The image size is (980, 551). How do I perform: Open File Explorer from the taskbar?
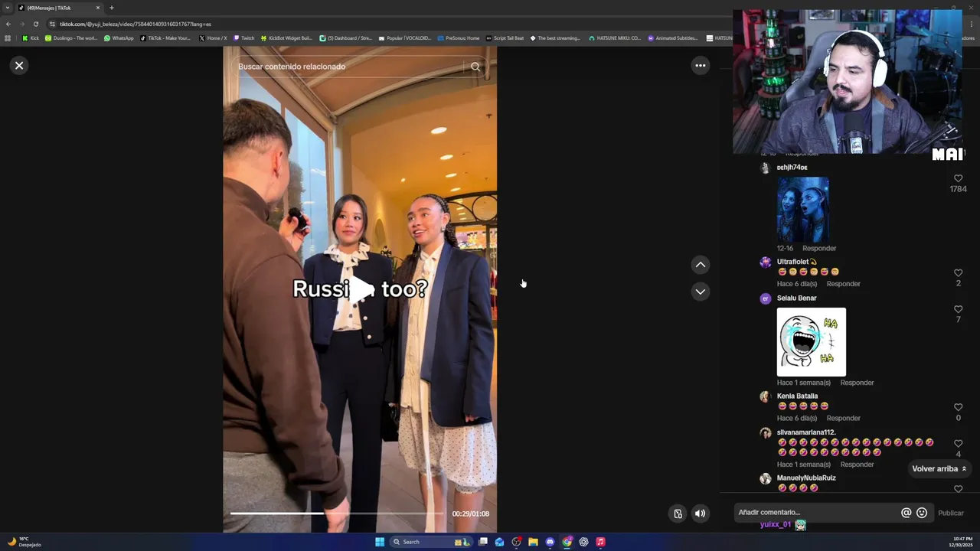[533, 542]
